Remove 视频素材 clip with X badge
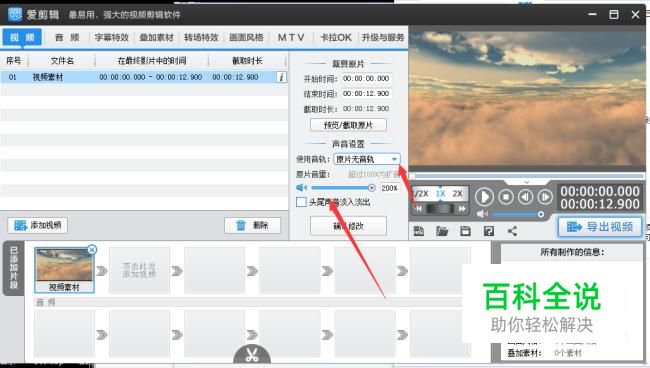Image resolution: width=650 pixels, height=368 pixels. [x=92, y=249]
